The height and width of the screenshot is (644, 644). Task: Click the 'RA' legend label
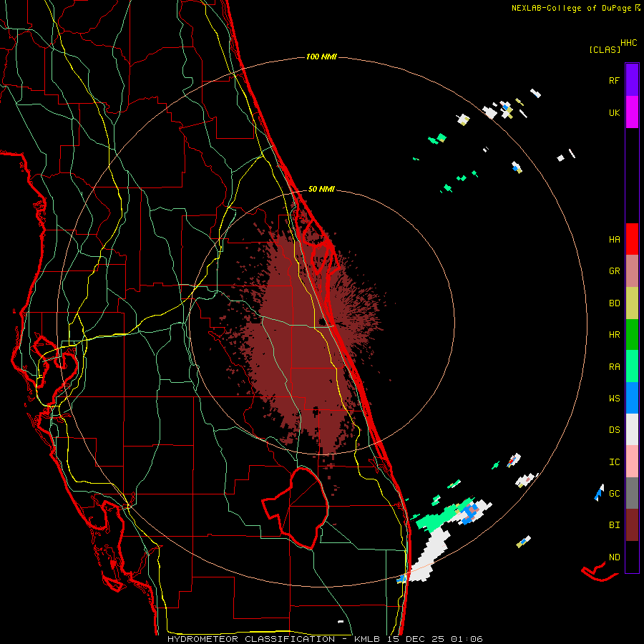(615, 367)
